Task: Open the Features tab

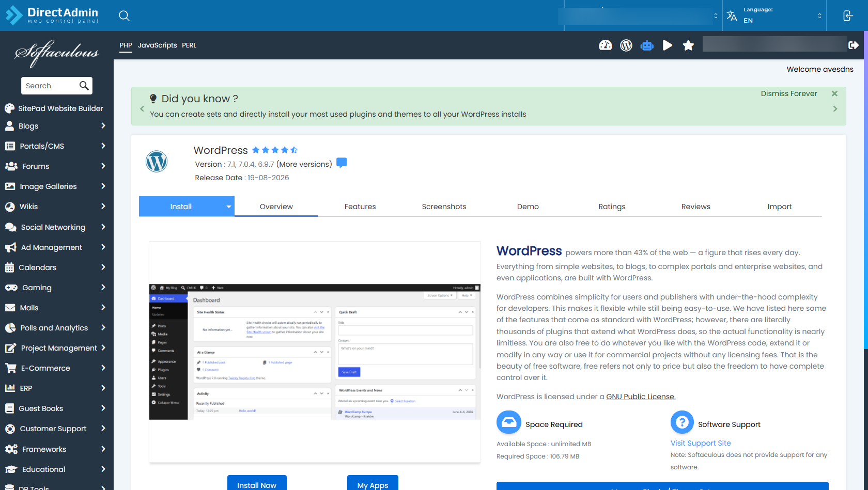Action: [360, 207]
